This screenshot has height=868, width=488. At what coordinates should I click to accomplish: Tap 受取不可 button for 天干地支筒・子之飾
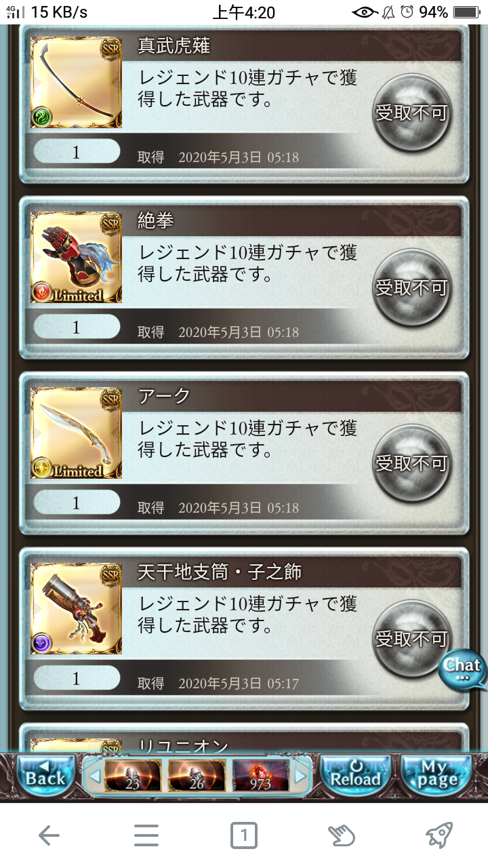(412, 639)
